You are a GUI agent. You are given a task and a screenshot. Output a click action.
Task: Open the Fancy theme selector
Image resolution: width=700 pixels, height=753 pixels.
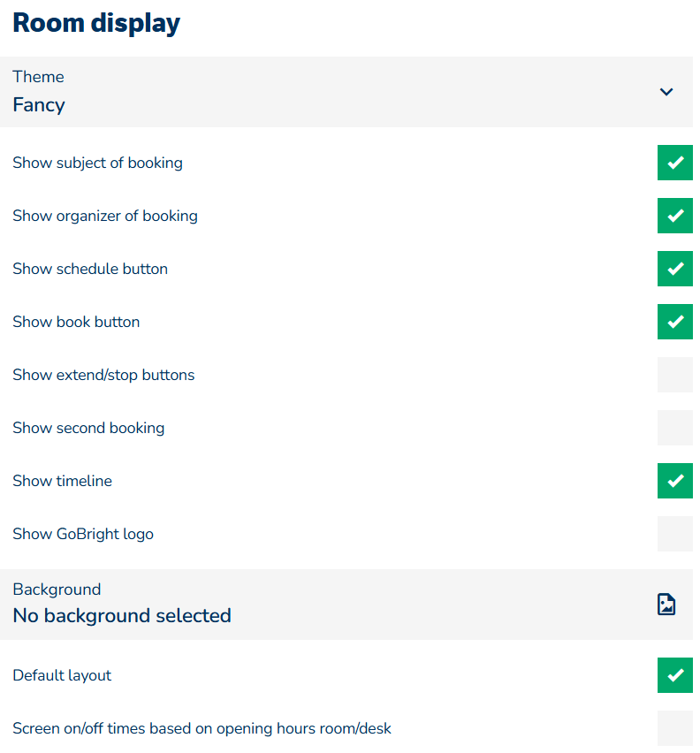click(39, 105)
